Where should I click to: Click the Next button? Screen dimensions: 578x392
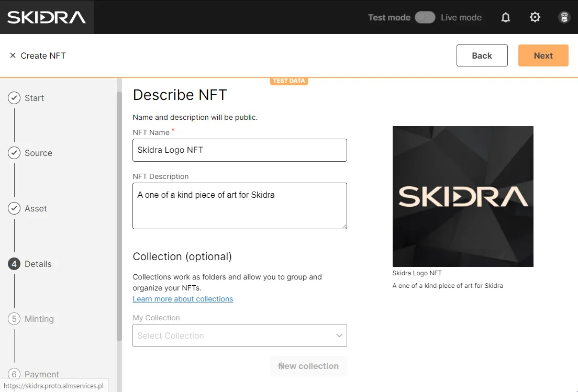click(543, 55)
